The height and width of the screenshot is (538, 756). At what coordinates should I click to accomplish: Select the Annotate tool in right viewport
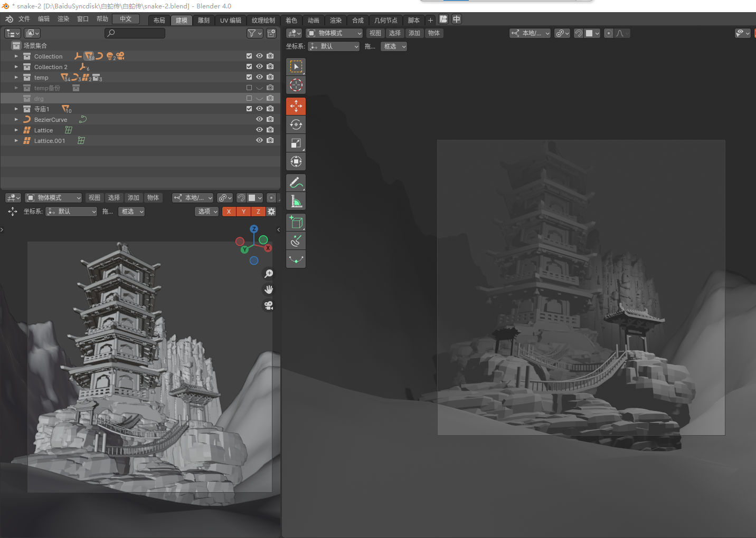(296, 182)
